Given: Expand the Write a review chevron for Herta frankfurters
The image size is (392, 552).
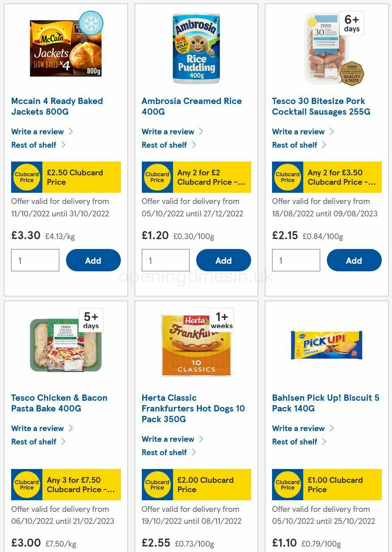Looking at the screenshot, I should tap(202, 439).
